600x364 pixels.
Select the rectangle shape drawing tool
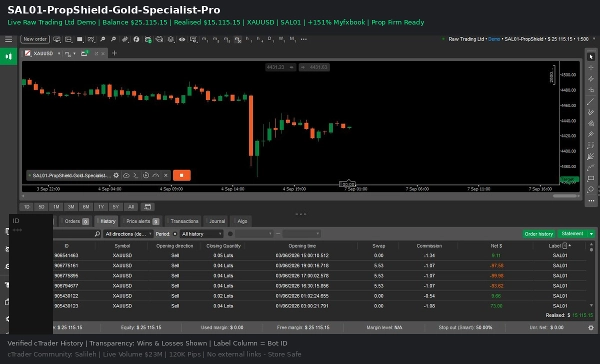click(591, 179)
